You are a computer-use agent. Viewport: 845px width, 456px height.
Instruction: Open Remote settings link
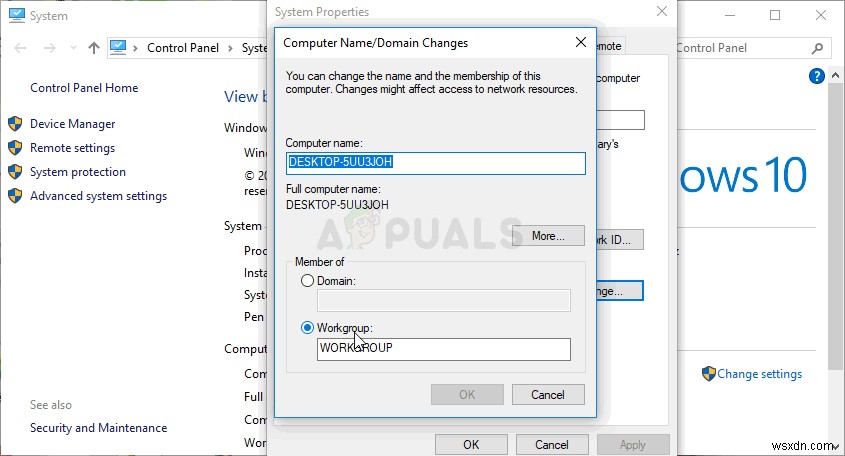point(72,148)
